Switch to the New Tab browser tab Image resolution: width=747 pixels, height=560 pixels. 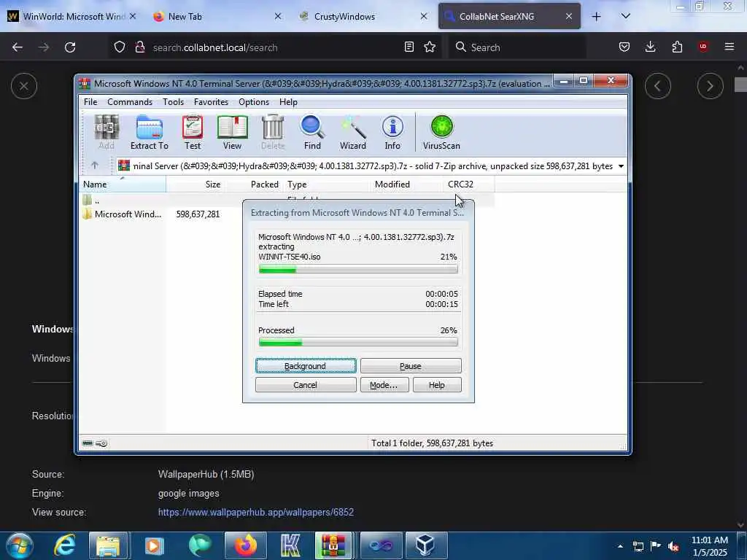click(x=217, y=16)
